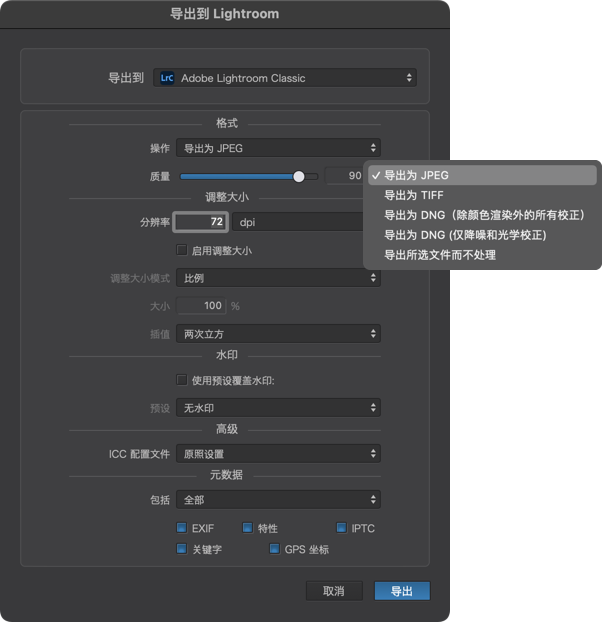
Task: Choose 导出为 DNG (仅降噪和光学校正)
Action: (x=482, y=235)
